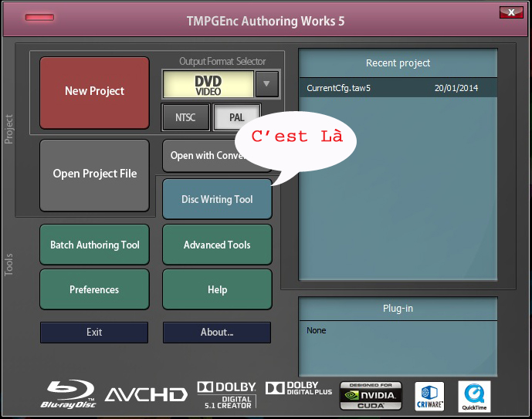Click the NVIDIA CUDA badge
The height and width of the screenshot is (419, 532).
pos(371,396)
